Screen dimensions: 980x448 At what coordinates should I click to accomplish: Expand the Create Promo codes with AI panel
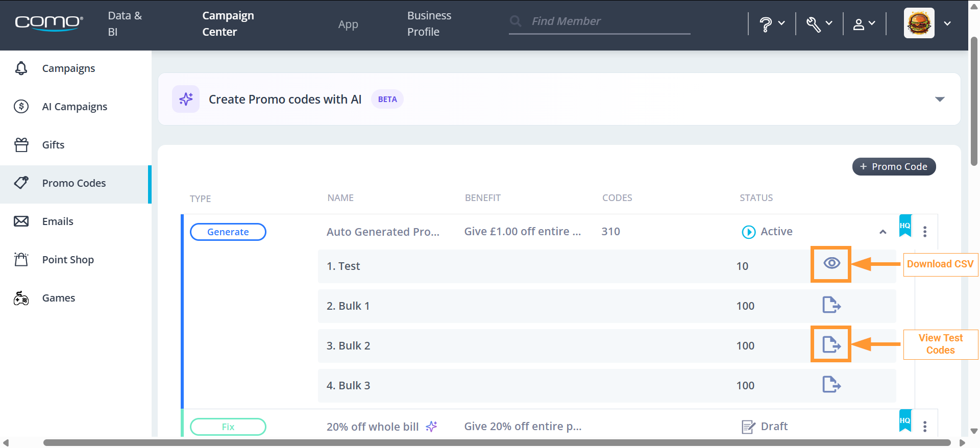tap(940, 99)
